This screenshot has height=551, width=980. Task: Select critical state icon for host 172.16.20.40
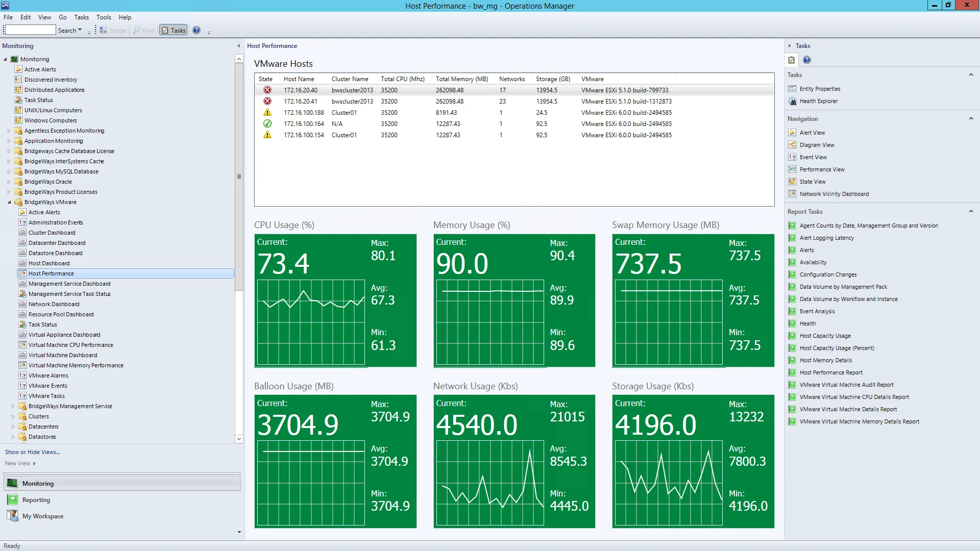coord(267,90)
